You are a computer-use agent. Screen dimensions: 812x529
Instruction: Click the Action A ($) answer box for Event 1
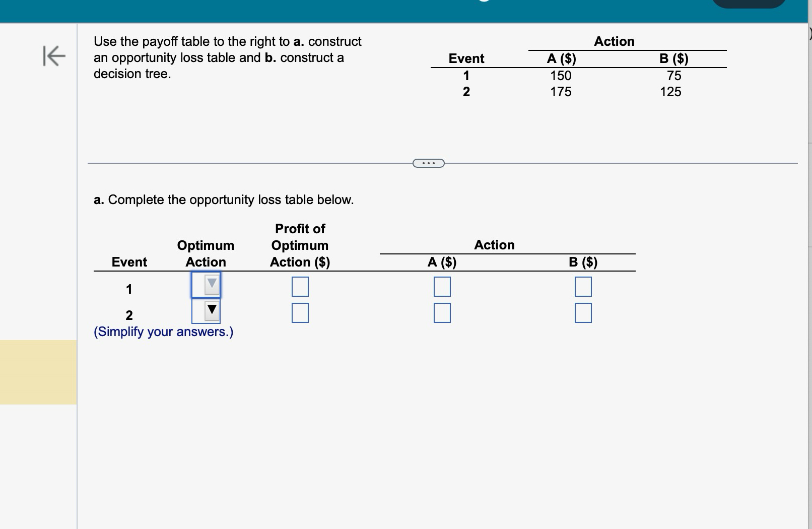point(442,286)
